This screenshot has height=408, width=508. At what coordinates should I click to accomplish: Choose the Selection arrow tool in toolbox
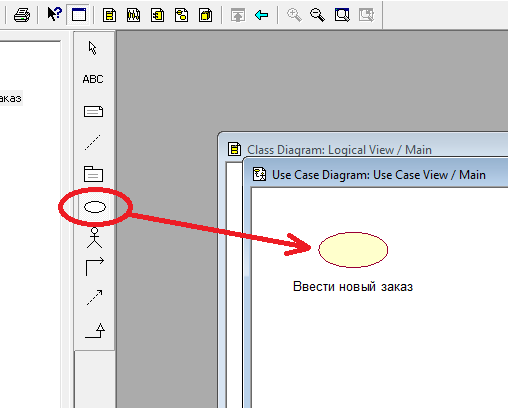point(93,48)
